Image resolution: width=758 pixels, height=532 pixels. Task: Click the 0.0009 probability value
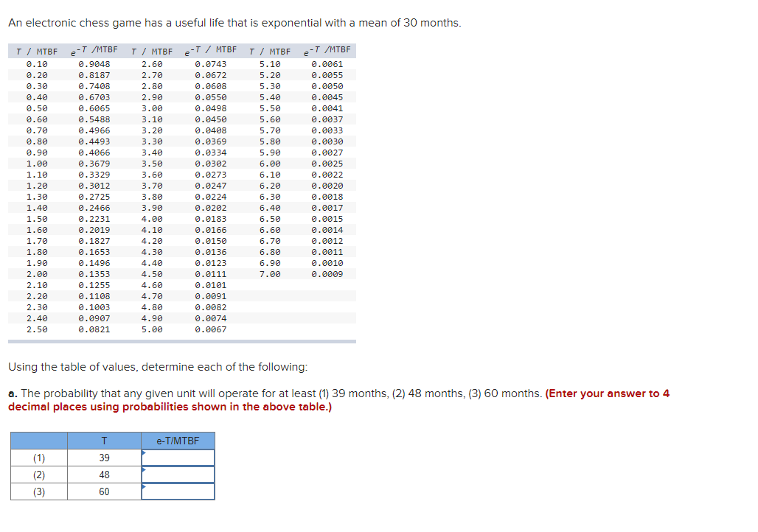tap(327, 274)
